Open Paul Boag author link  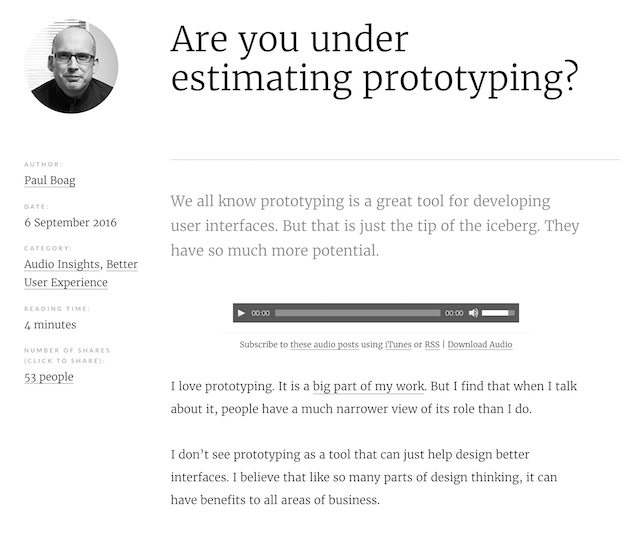[x=49, y=181]
